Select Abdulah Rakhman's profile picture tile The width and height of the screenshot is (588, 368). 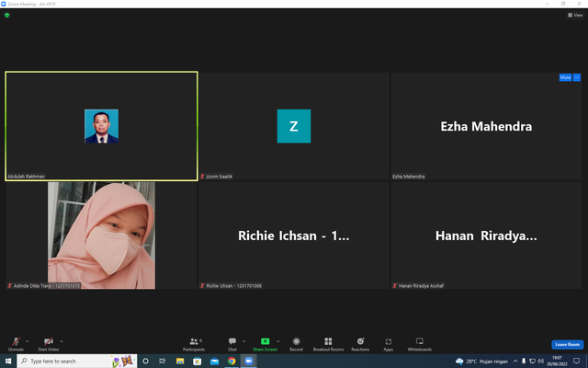[101, 126]
